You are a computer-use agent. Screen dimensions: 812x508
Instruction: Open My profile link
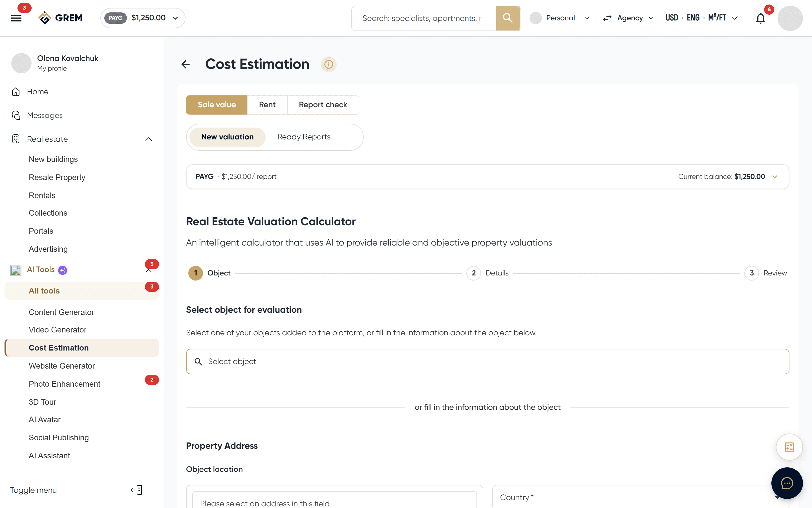pos(52,68)
